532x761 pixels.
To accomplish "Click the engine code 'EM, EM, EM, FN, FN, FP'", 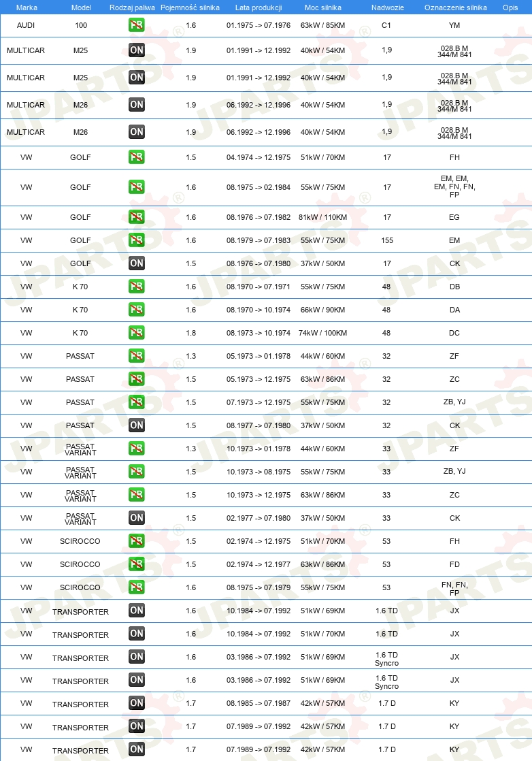I will (454, 187).
